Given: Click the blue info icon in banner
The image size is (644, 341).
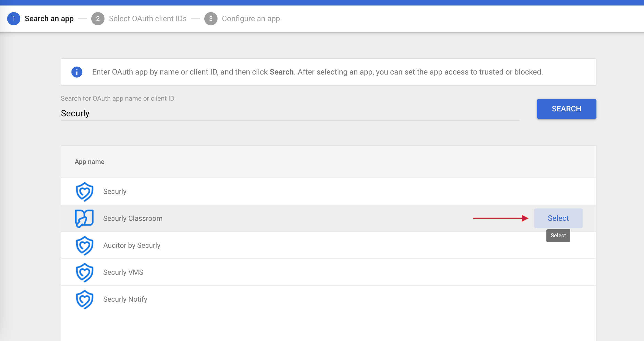Looking at the screenshot, I should pos(77,72).
